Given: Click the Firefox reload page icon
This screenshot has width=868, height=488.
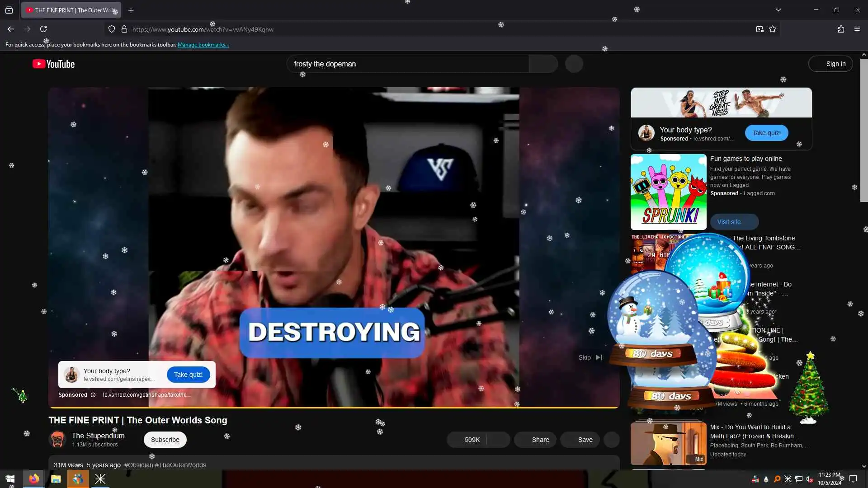Looking at the screenshot, I should (x=43, y=29).
